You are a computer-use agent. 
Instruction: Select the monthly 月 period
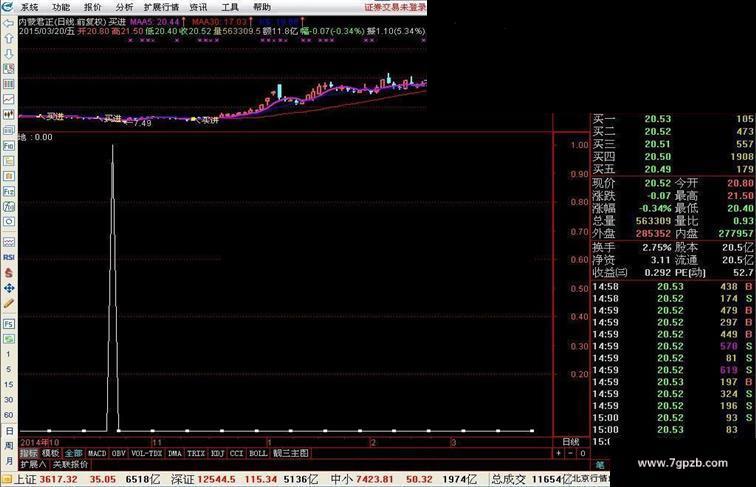9,460
